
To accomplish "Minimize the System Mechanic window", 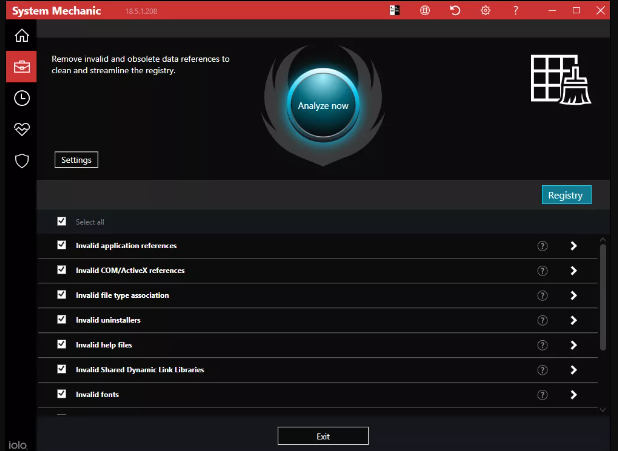I will pyautogui.click(x=552, y=10).
